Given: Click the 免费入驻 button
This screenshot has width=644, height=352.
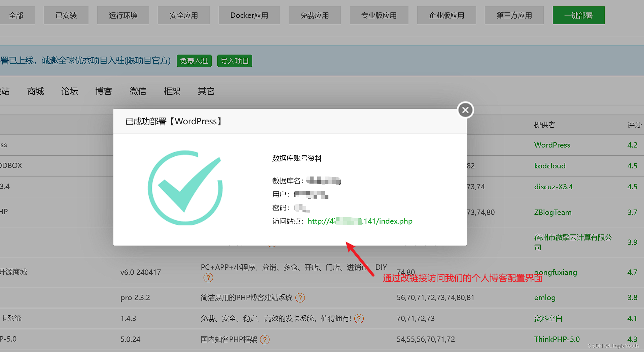Looking at the screenshot, I should point(194,61).
